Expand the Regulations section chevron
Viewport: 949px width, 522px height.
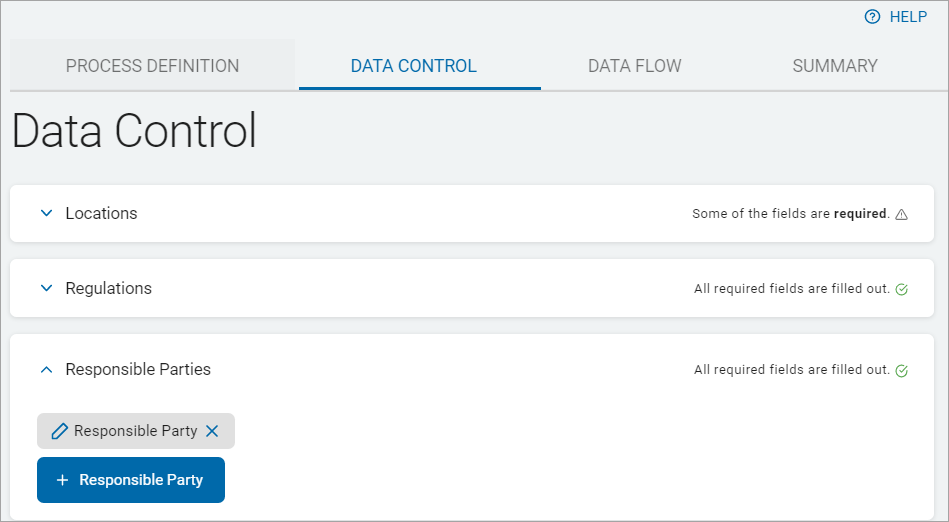point(45,288)
